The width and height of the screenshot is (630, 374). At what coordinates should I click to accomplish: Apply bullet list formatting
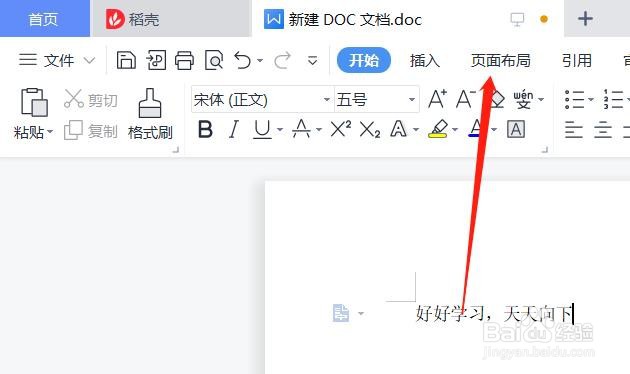(x=575, y=99)
